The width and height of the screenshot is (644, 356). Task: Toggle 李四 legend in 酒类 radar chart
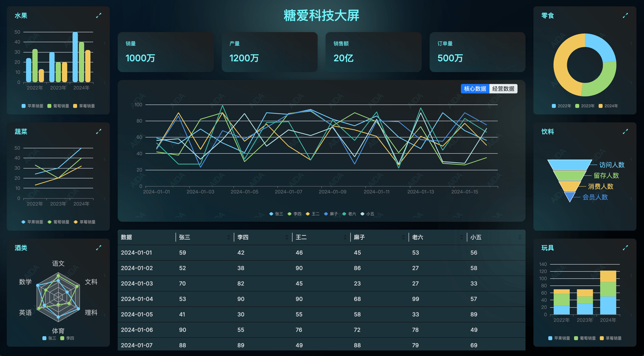pyautogui.click(x=67, y=338)
